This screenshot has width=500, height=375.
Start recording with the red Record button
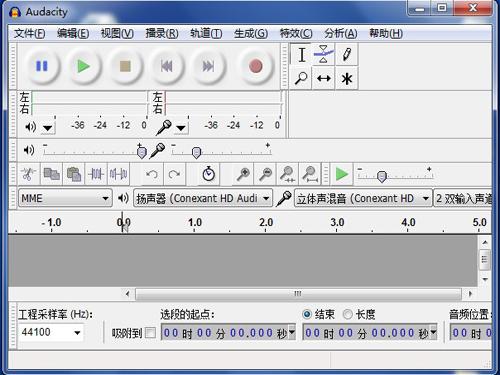coord(256,66)
